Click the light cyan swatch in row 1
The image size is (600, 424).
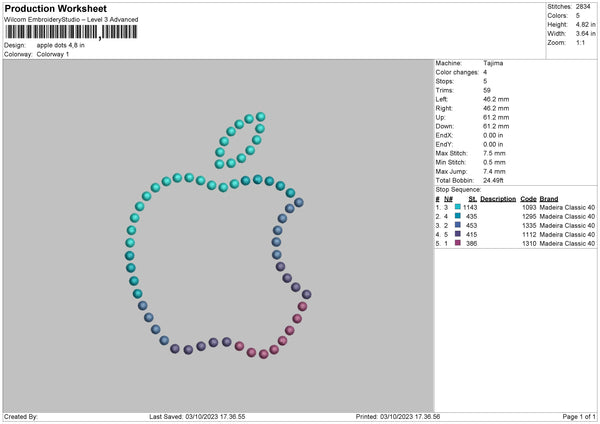tap(458, 207)
